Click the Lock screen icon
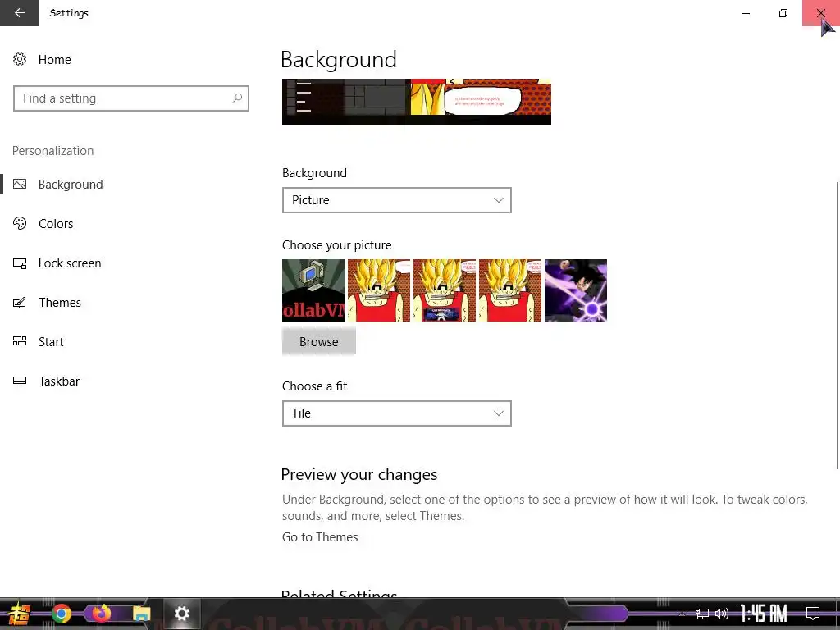840x630 pixels. point(20,263)
